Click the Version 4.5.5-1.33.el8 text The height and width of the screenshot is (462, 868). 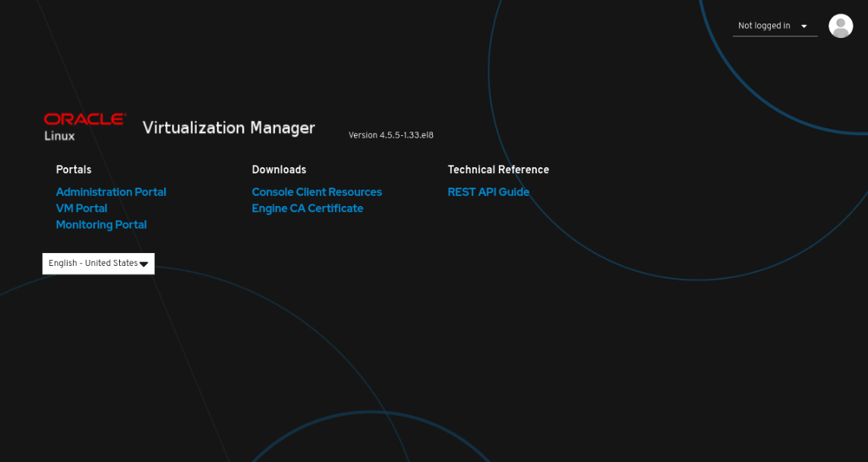[x=391, y=135]
